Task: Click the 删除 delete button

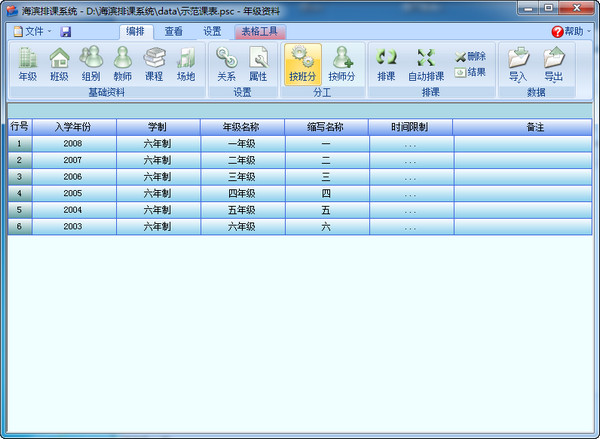Action: tap(469, 57)
